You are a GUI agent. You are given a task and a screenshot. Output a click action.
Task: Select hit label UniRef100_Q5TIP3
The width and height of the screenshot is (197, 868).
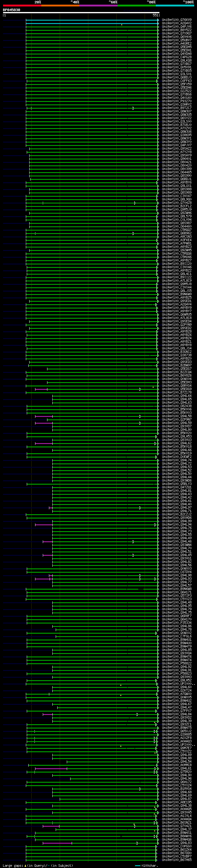coord(177,596)
